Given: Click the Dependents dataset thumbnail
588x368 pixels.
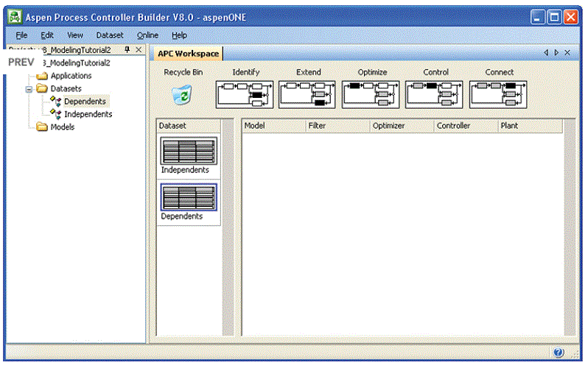Looking at the screenshot, I should tap(189, 197).
